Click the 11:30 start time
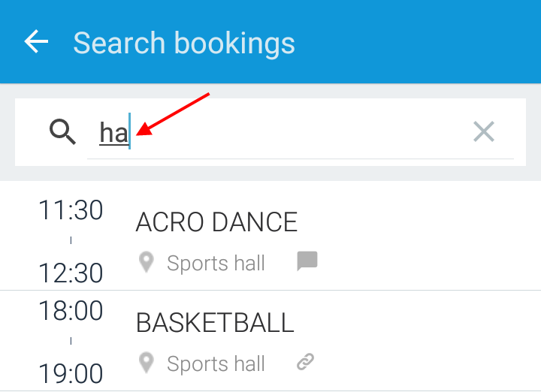The width and height of the screenshot is (541, 392). 71,210
